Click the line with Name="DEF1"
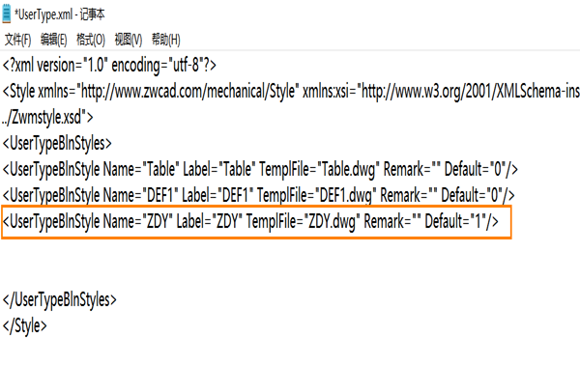 coord(258,195)
